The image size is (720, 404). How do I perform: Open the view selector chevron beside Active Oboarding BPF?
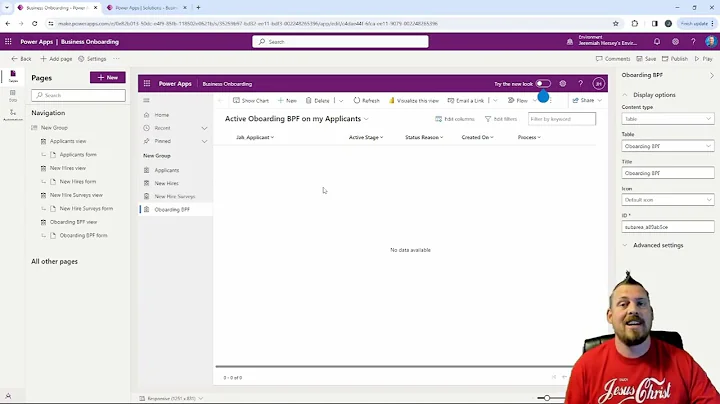(x=366, y=119)
